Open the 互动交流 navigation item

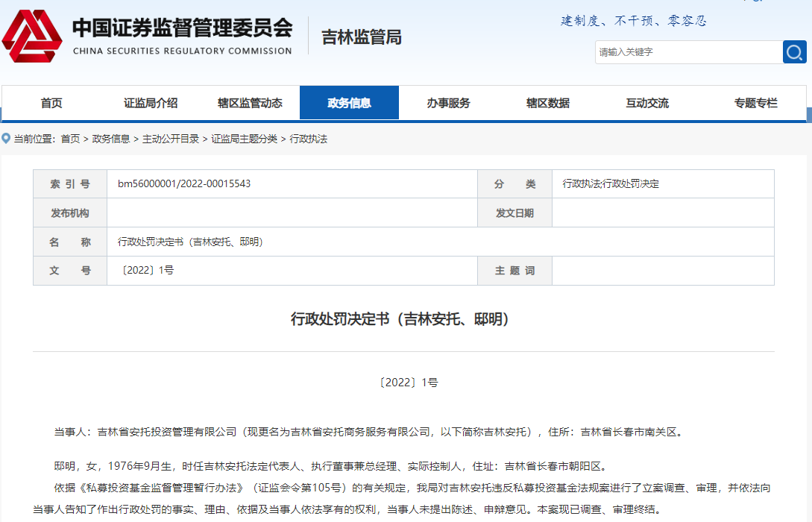pyautogui.click(x=646, y=104)
